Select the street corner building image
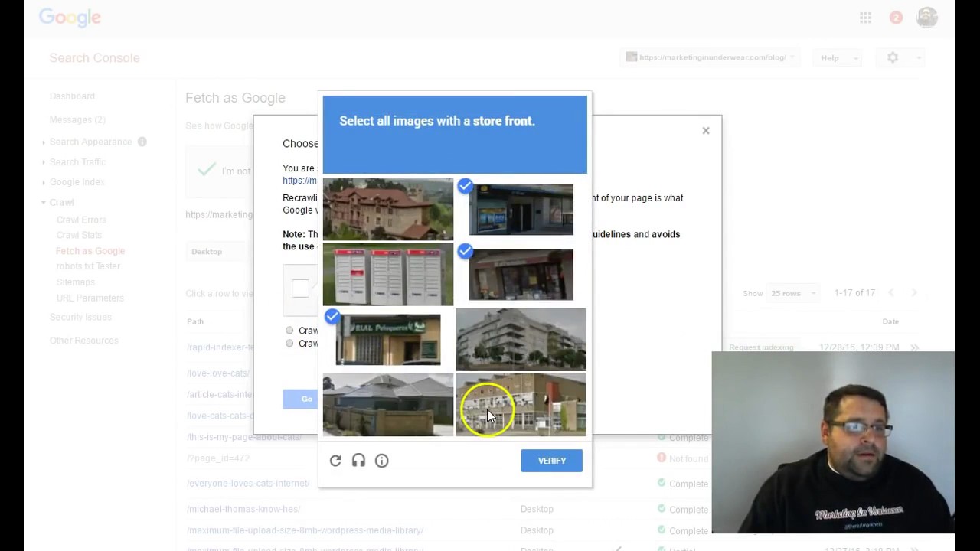980x551 pixels. (521, 405)
